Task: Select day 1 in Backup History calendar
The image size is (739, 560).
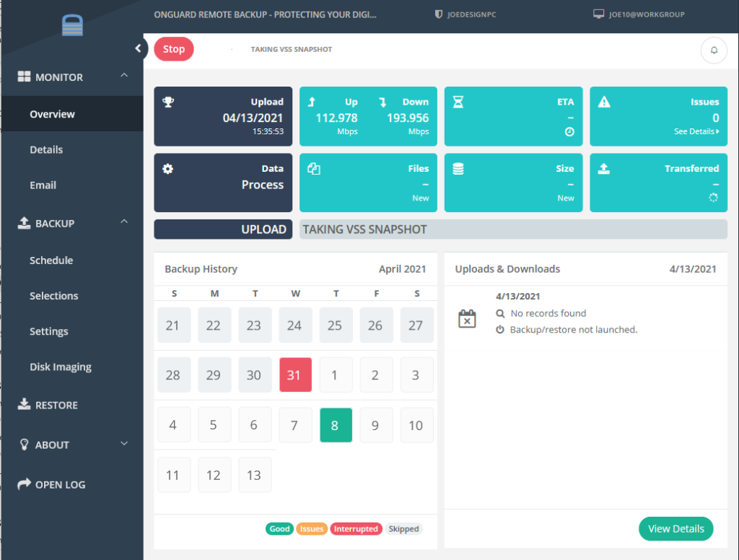Action: (336, 375)
